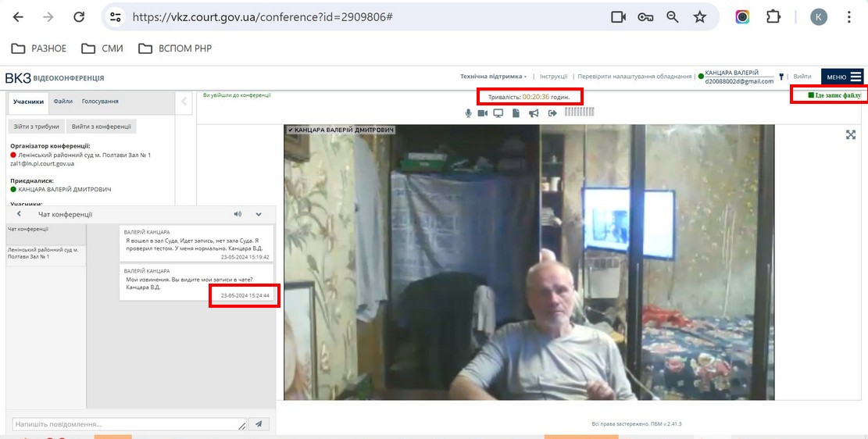868x439 pixels.
Task: Mute the conference microphone icon
Action: pyautogui.click(x=468, y=113)
